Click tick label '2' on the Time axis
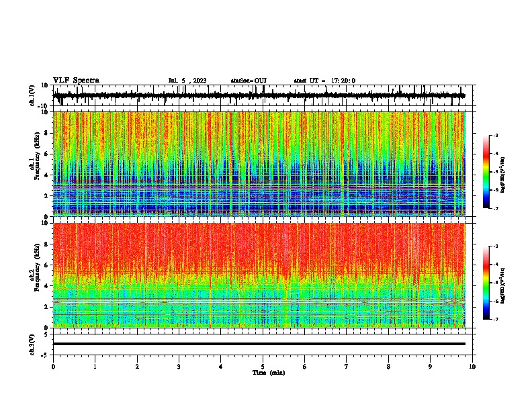This screenshot has width=532, height=411. (137, 367)
